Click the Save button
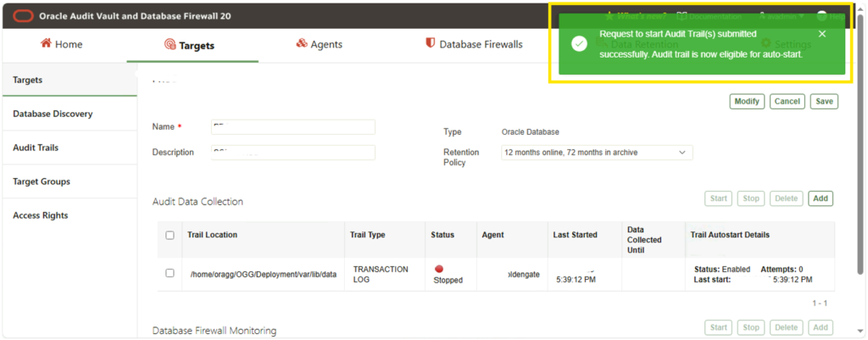This screenshot has width=868, height=340. (824, 102)
